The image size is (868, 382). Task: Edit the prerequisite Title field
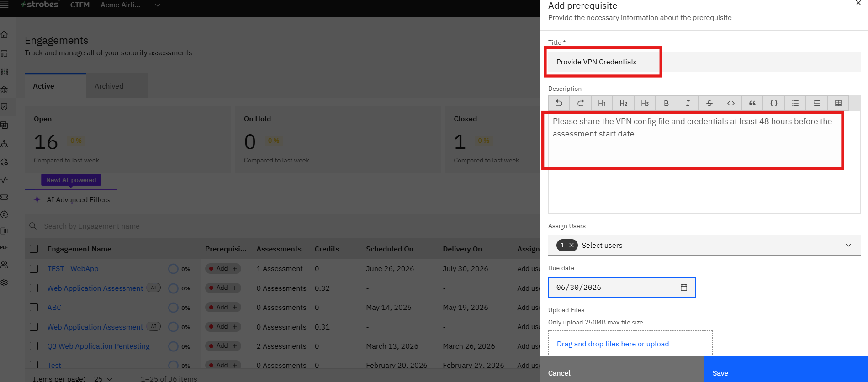point(704,62)
